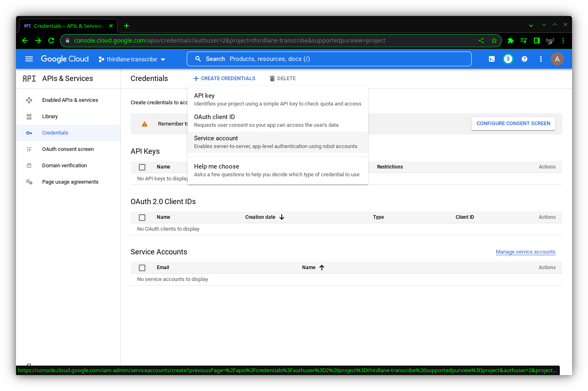Click the Enabled APIs & services icon

point(29,100)
